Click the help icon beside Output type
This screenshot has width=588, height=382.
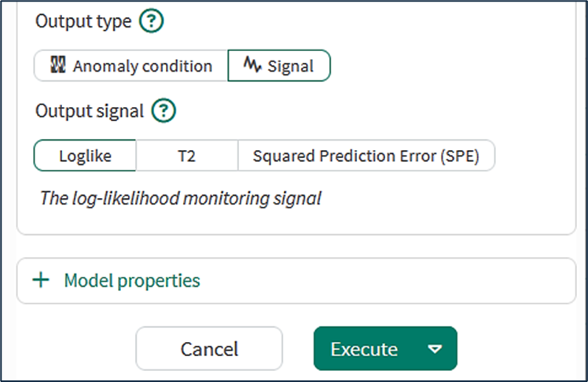coord(151,22)
